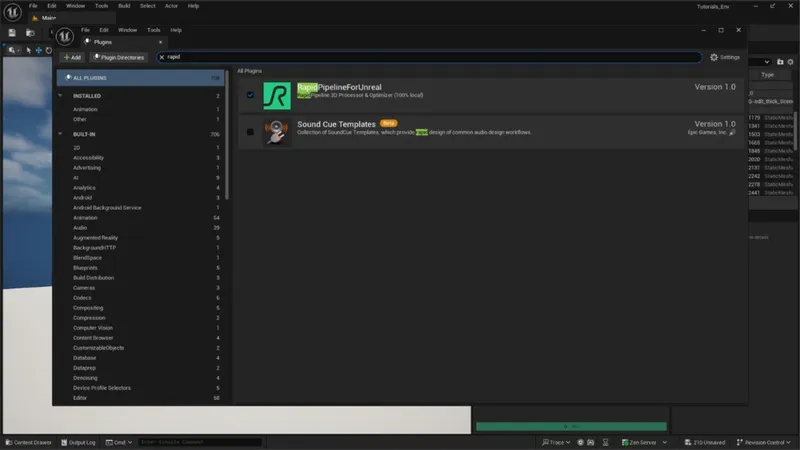The width and height of the screenshot is (800, 450).
Task: Click the 210 Unsaved status indicator
Action: coord(705,442)
